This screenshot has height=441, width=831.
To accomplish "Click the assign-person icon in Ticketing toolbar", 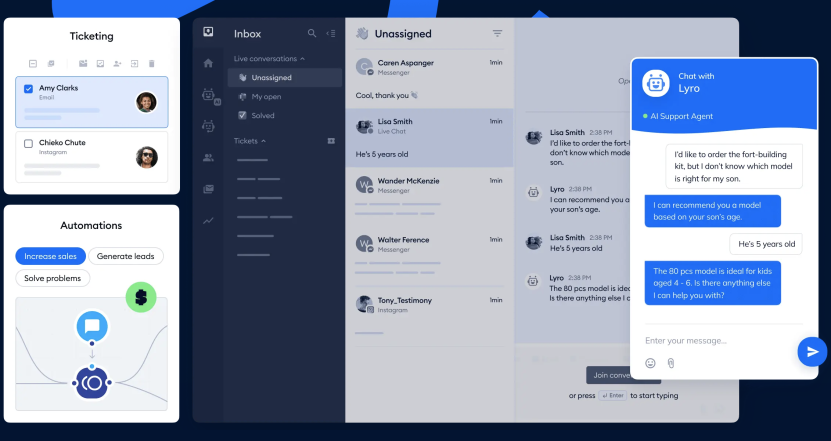I will [117, 64].
